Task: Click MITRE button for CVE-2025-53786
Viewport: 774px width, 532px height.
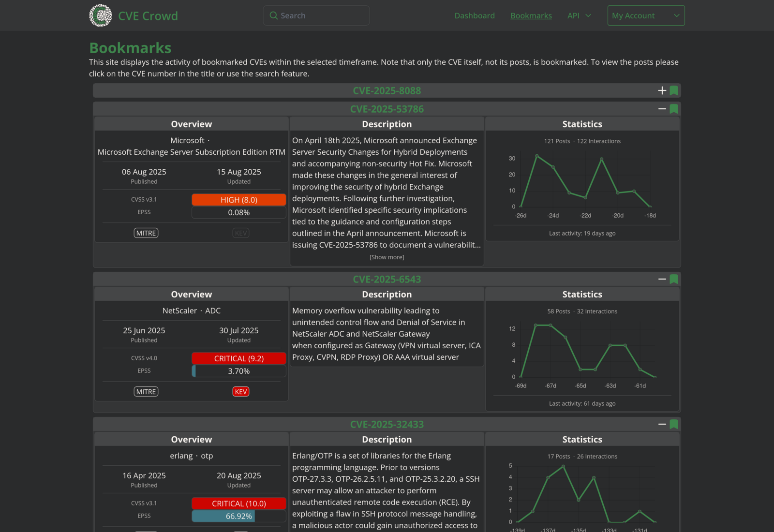Action: (x=146, y=233)
